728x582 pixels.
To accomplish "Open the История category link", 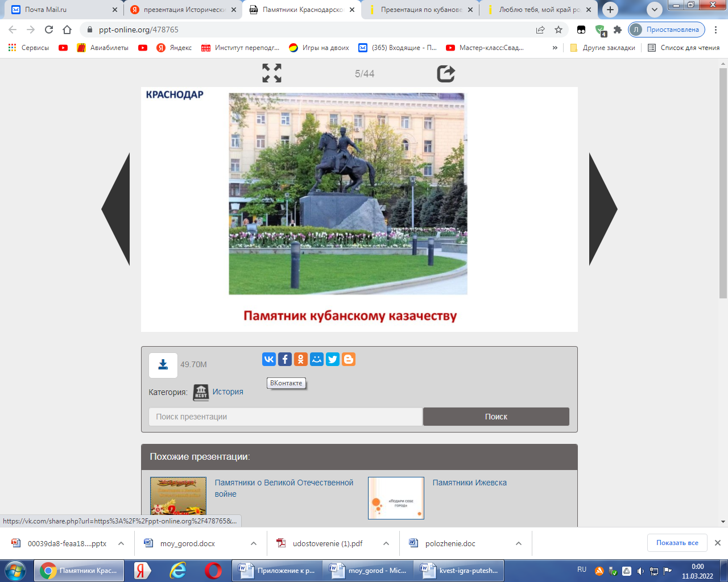I will point(227,392).
